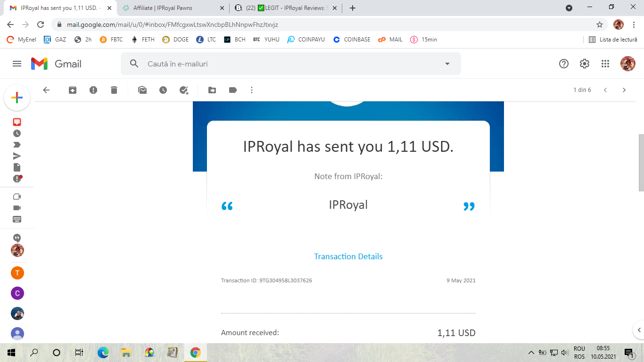This screenshot has height=362, width=644.
Task: Open Lista de lectură reading list
Action: (613, 40)
